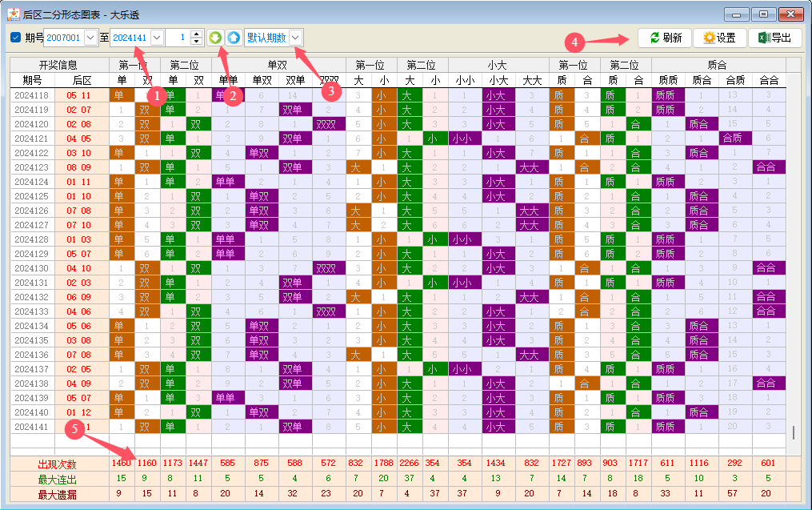This screenshot has width=812, height=510.
Task: Click the 大大 column header
Action: 532,80
